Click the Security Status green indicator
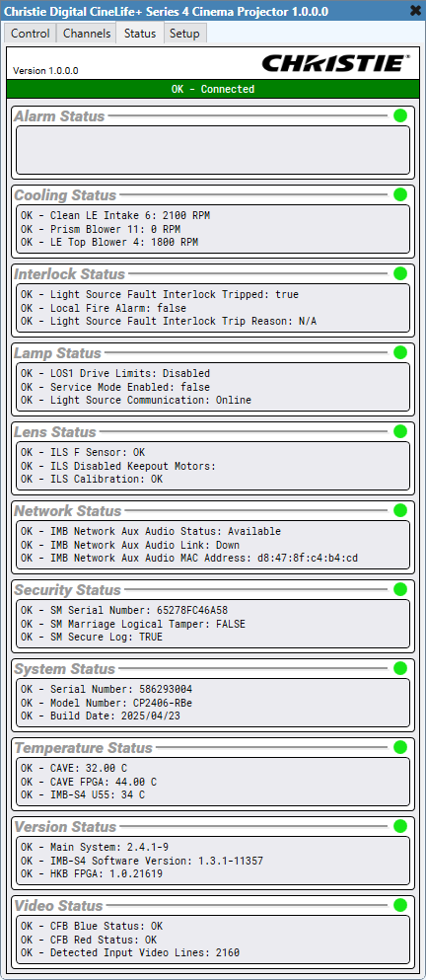The width and height of the screenshot is (426, 980). click(x=400, y=589)
